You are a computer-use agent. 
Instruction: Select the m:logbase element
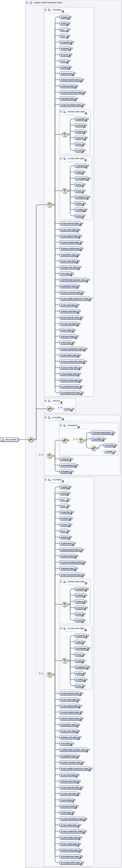tap(65, 471)
